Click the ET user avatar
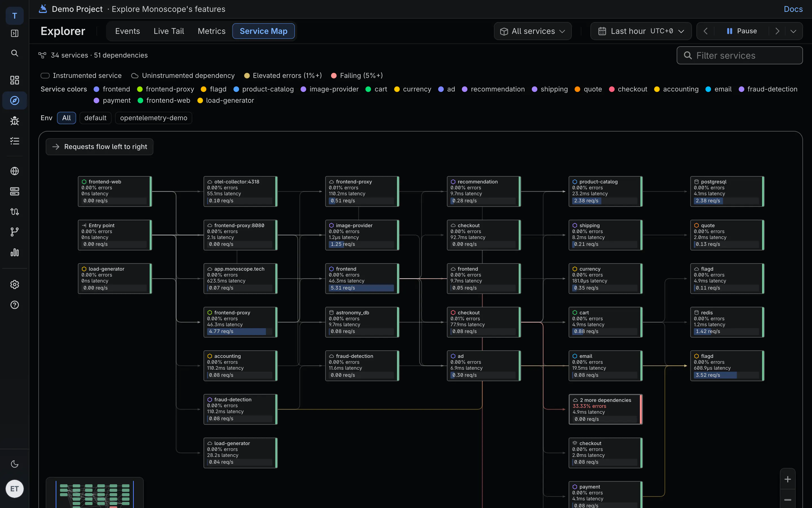 click(14, 489)
